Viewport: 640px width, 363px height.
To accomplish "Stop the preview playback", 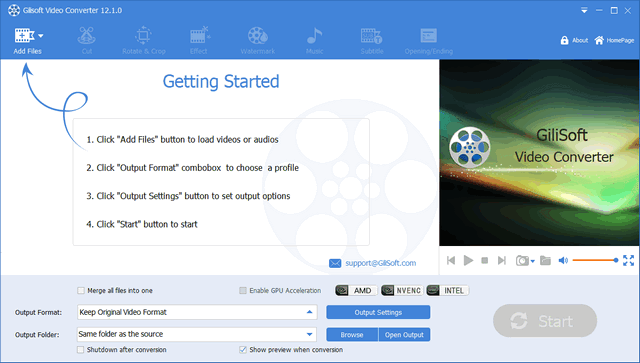I will pos(484,261).
